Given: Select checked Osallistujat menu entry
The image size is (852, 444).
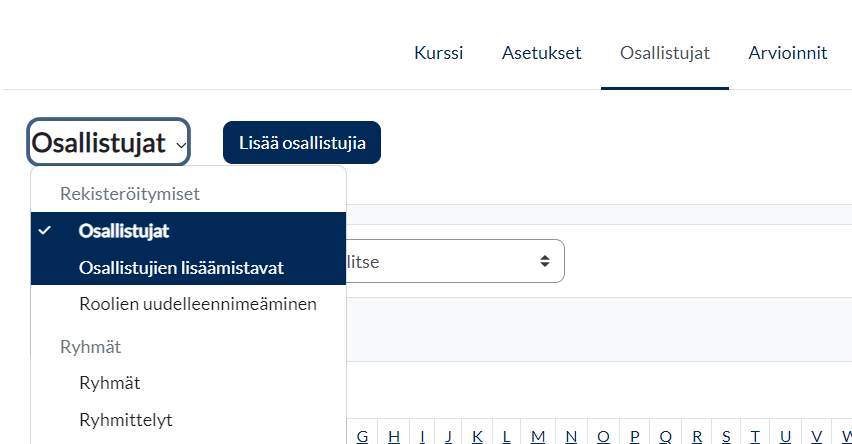Looking at the screenshot, I should pos(124,231).
